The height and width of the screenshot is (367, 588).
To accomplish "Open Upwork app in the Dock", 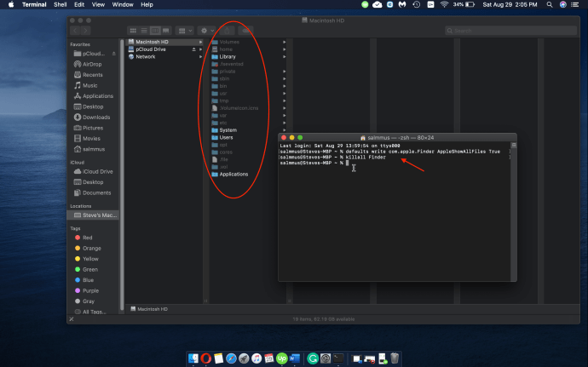I will point(281,358).
